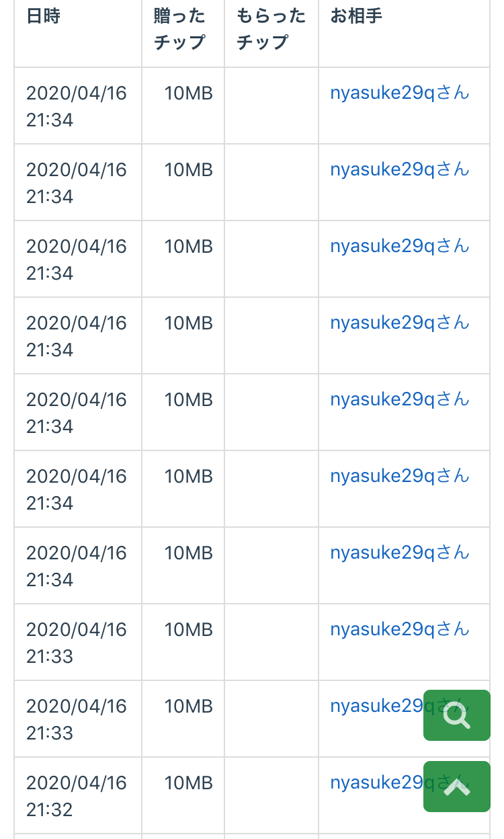The image size is (504, 839).
Task: Open nyasuke29q link in the first row
Action: click(399, 93)
